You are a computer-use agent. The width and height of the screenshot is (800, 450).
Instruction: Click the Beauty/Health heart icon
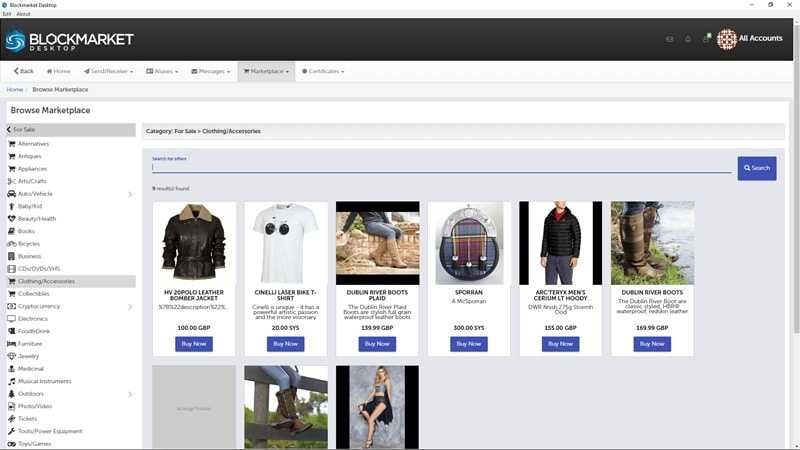click(x=12, y=218)
